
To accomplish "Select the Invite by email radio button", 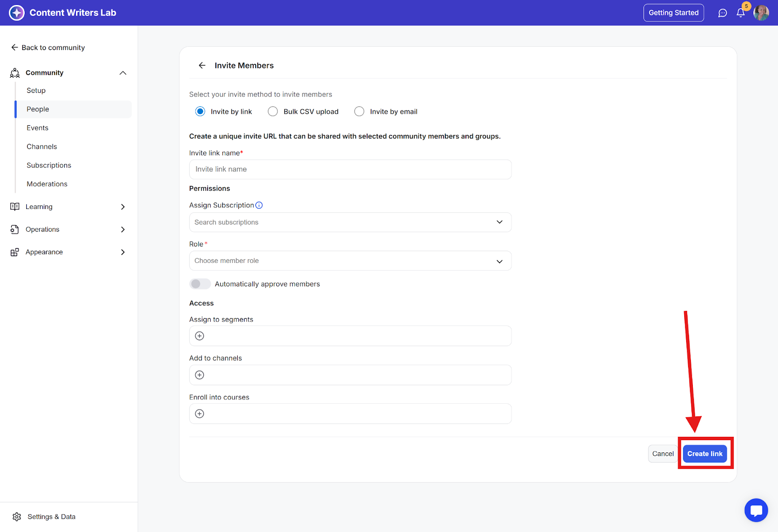I will click(359, 111).
